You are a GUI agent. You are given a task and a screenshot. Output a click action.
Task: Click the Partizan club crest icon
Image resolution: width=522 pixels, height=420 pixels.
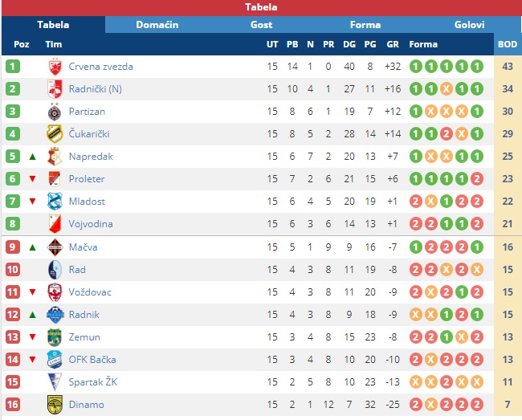(x=55, y=112)
